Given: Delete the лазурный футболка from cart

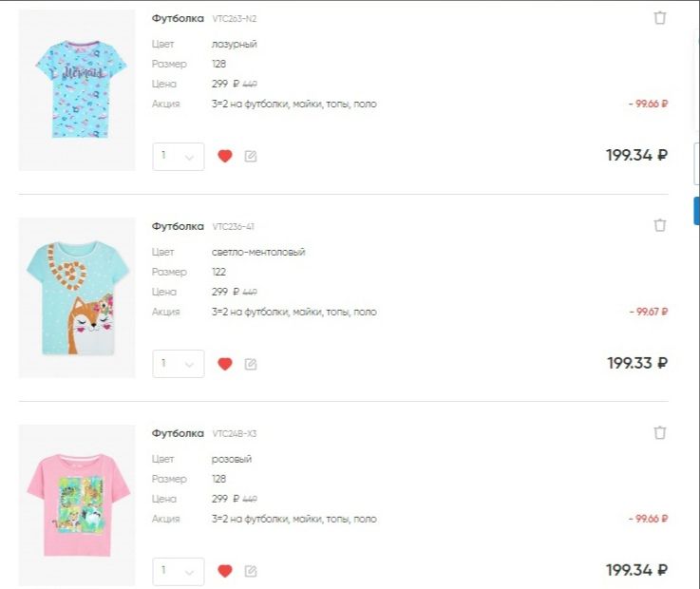Looking at the screenshot, I should click(x=660, y=18).
